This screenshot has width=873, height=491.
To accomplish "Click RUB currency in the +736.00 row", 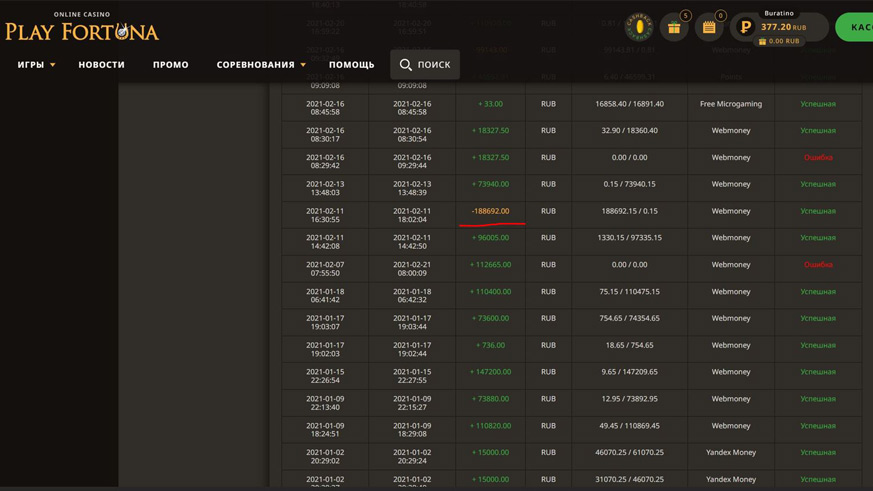I will (x=548, y=345).
